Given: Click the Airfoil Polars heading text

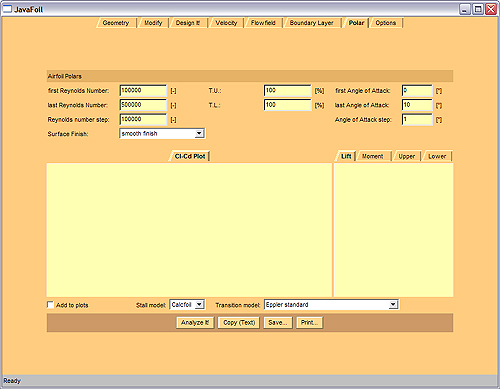Looking at the screenshot, I should tap(65, 76).
